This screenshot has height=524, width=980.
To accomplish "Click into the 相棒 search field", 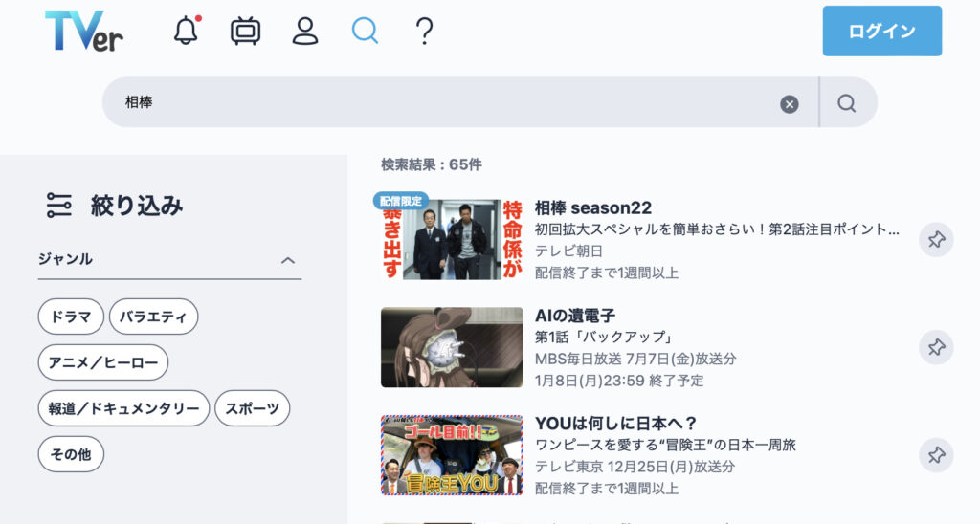I will click(x=440, y=103).
